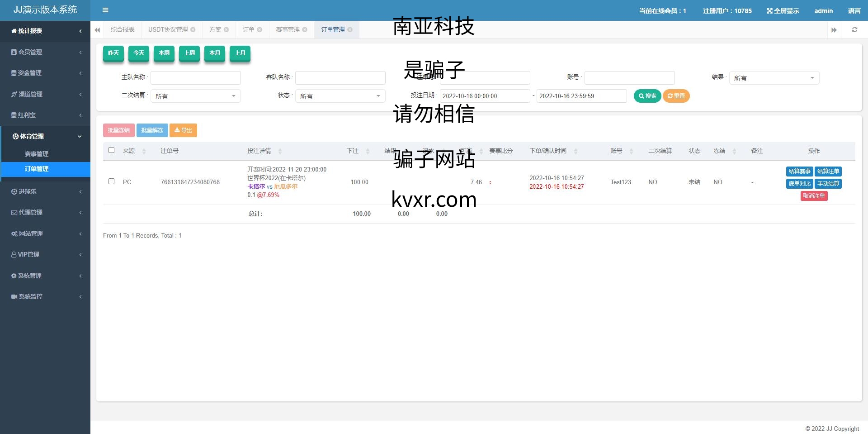Select the header select-all checkbox

[x=112, y=150]
